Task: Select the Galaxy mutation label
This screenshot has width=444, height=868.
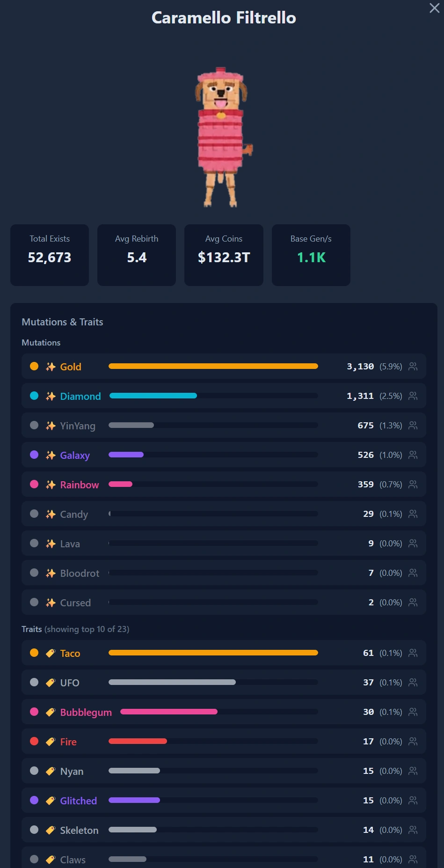Action: coord(75,455)
